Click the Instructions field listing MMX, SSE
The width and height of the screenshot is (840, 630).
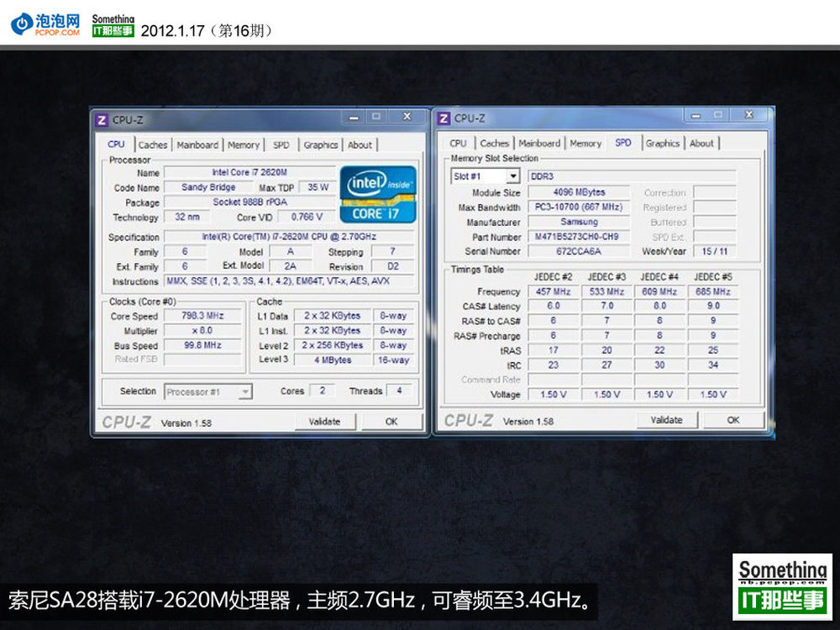(289, 281)
